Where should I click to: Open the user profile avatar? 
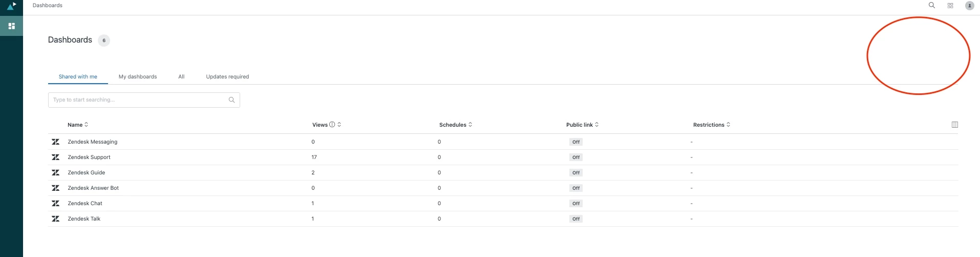click(x=969, y=6)
